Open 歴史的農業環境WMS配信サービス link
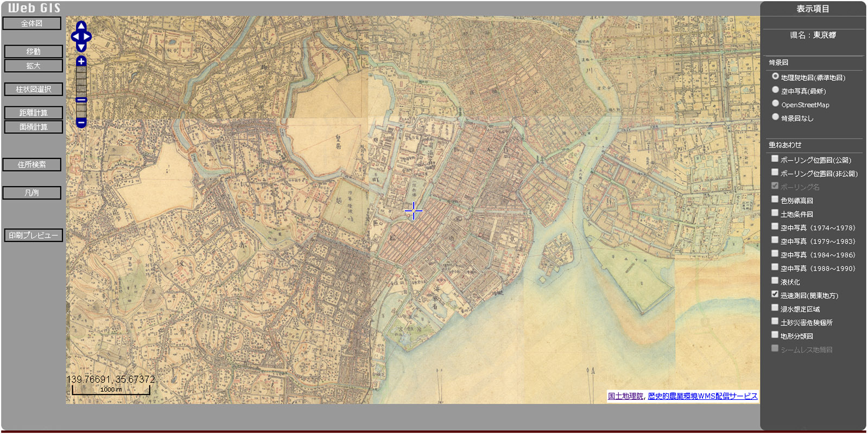868x434 pixels. [702, 397]
